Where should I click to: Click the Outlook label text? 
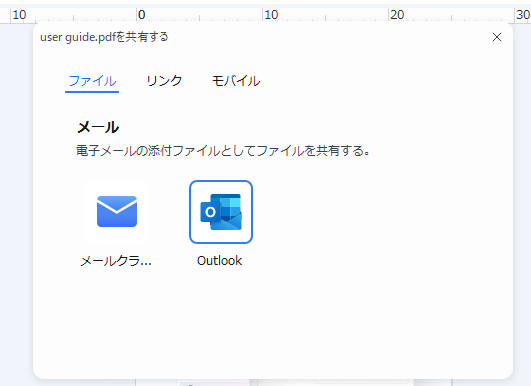(219, 261)
